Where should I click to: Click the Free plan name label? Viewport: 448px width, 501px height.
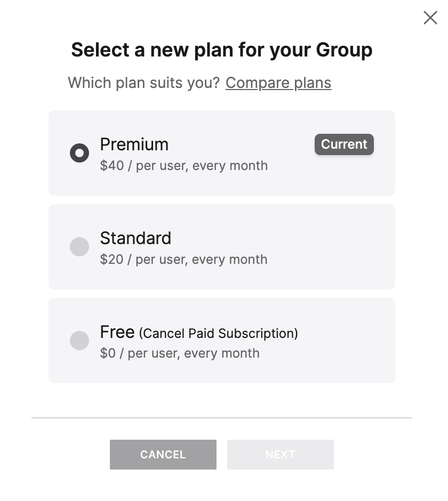click(117, 332)
